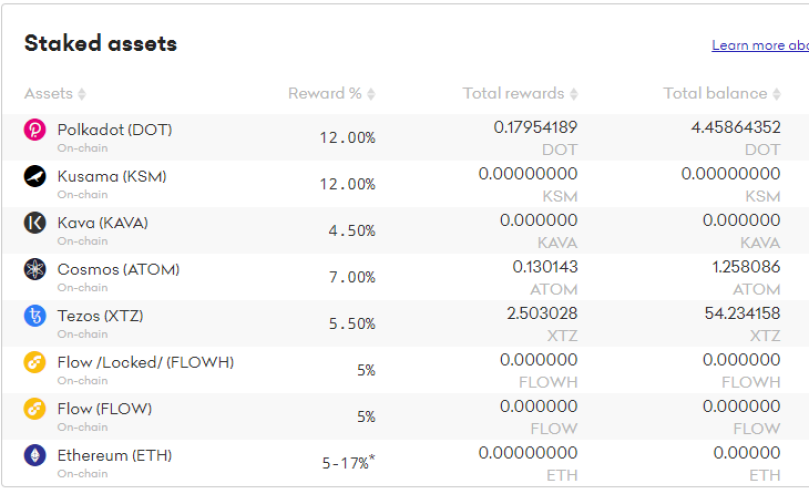The image size is (809, 494).
Task: Click the Cosmos (ATOM) atom icon
Action: click(x=35, y=269)
